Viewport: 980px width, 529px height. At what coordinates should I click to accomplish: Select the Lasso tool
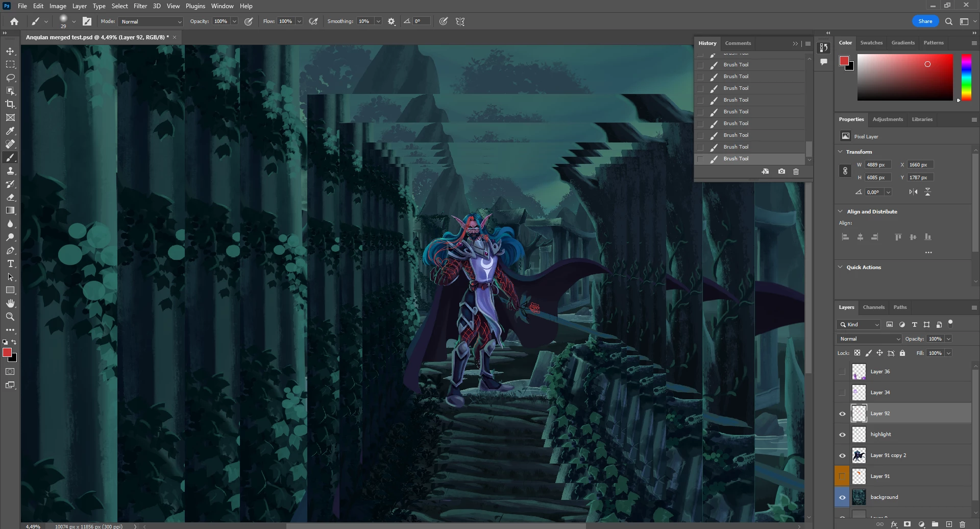(x=10, y=78)
